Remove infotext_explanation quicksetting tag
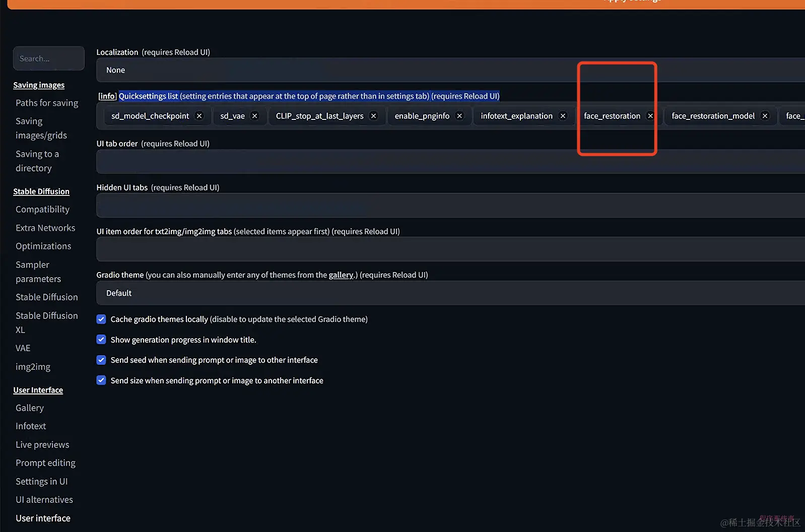This screenshot has height=532, width=805. [x=563, y=116]
